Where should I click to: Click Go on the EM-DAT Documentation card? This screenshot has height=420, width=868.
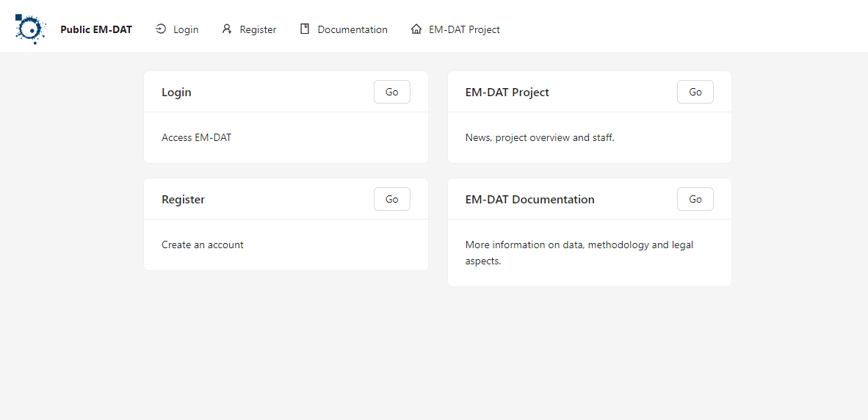pyautogui.click(x=695, y=199)
